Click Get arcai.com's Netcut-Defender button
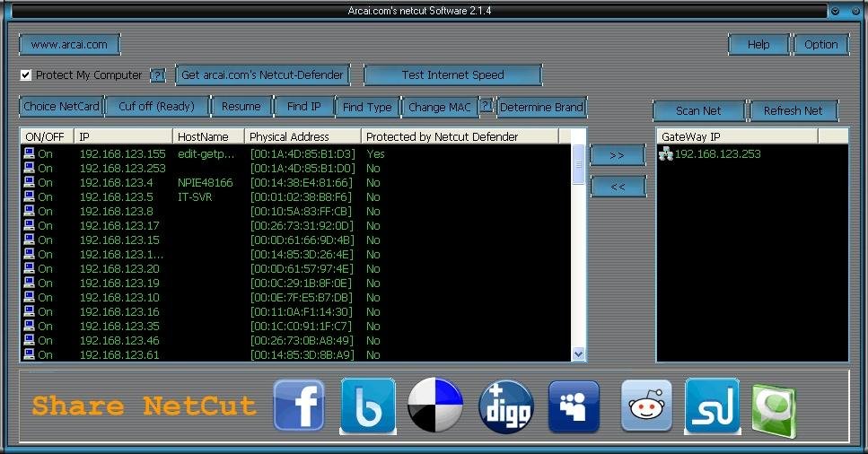 262,74
